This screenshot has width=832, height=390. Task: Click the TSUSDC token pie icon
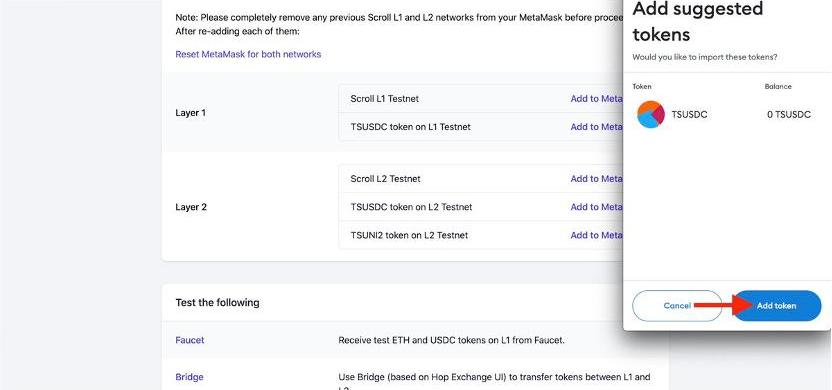tap(651, 114)
